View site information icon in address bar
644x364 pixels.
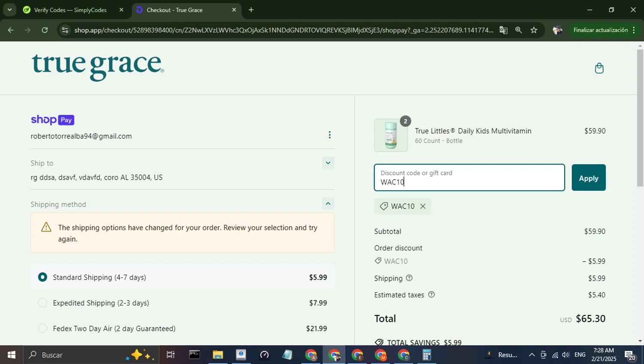65,30
